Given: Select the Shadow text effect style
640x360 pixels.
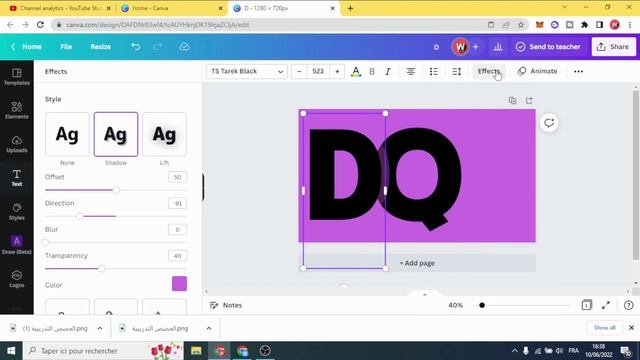Looking at the screenshot, I should coord(116,134).
